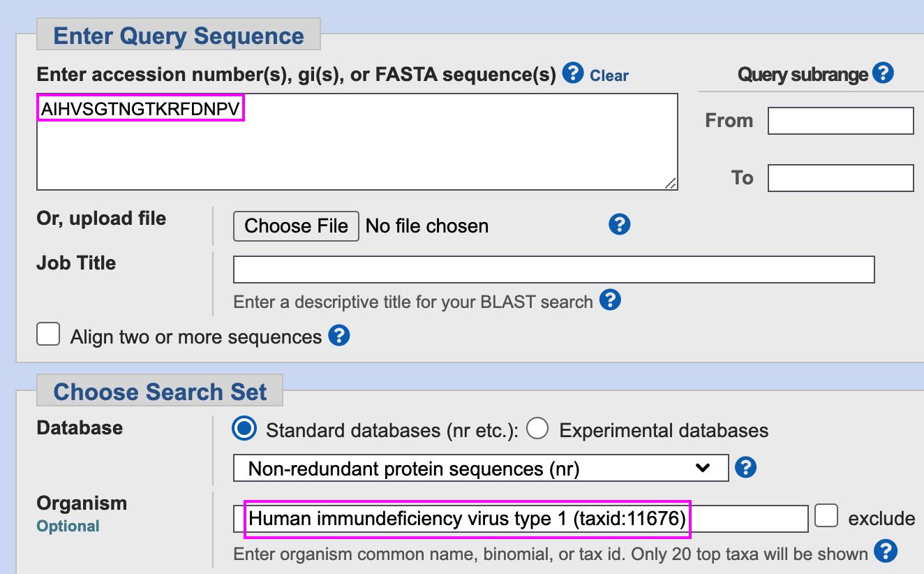
Task: Click the Optional link under Organism
Action: point(68,526)
